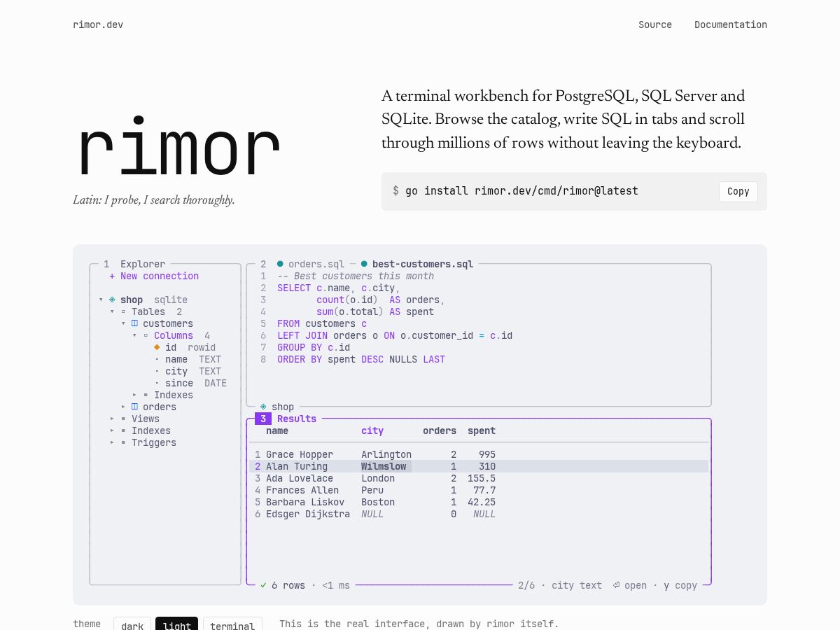Image resolution: width=840 pixels, height=630 pixels.
Task: Click the 155.5 spent value
Action: [x=482, y=478]
